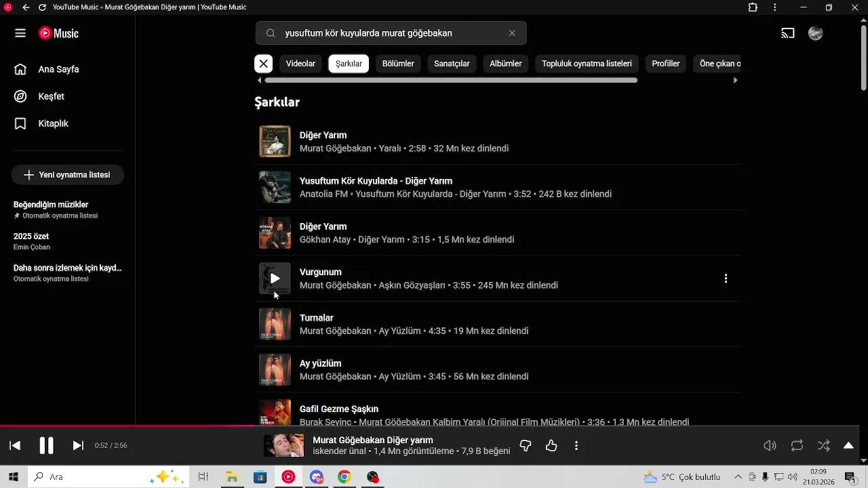
Task: Expand the player page arrow
Action: [848, 445]
